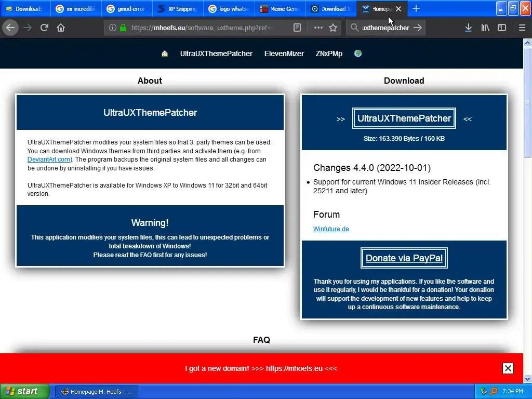Select Homepage M. Hoefs taskbar item
Image resolution: width=532 pixels, height=399 pixels.
tap(96, 392)
